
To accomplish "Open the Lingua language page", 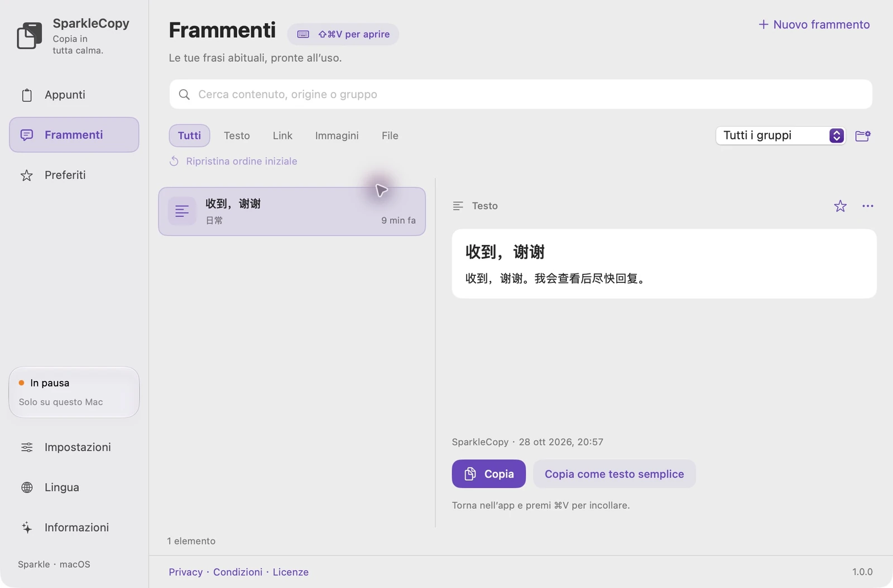I will point(74,488).
